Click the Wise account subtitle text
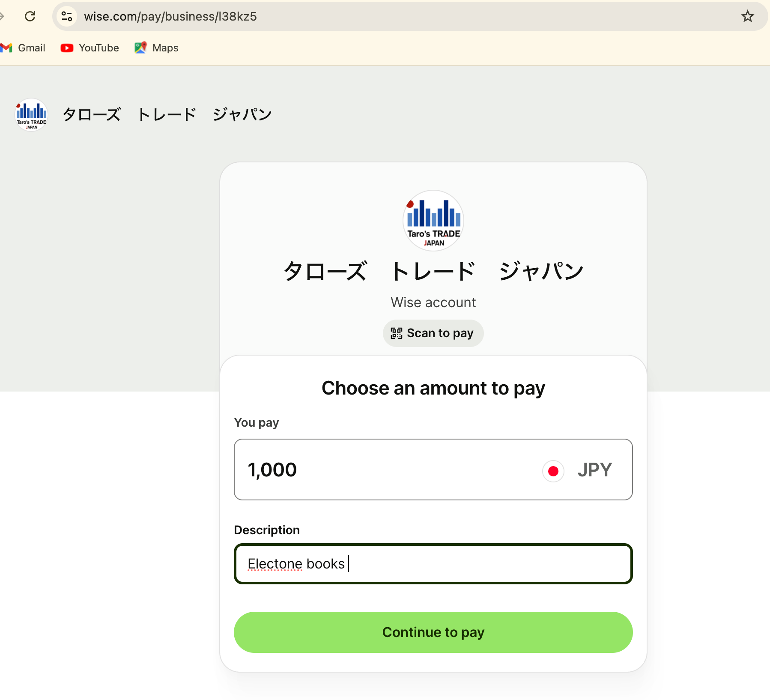This screenshot has width=770, height=700. pos(433,302)
